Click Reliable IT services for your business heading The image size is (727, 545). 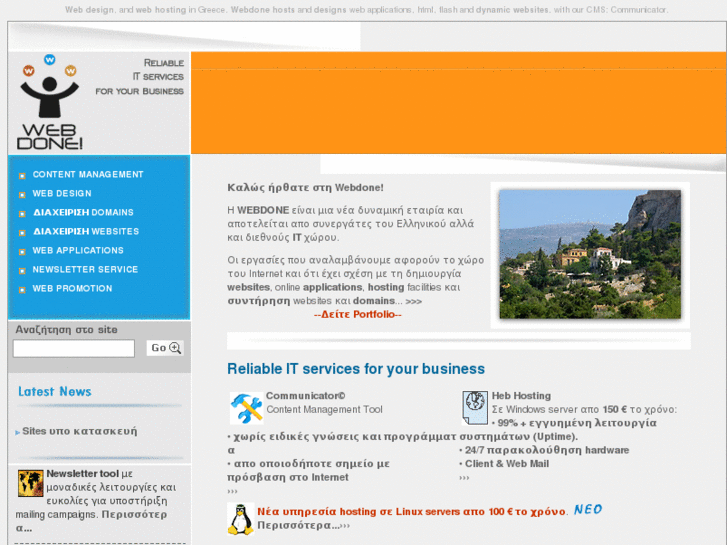click(356, 369)
